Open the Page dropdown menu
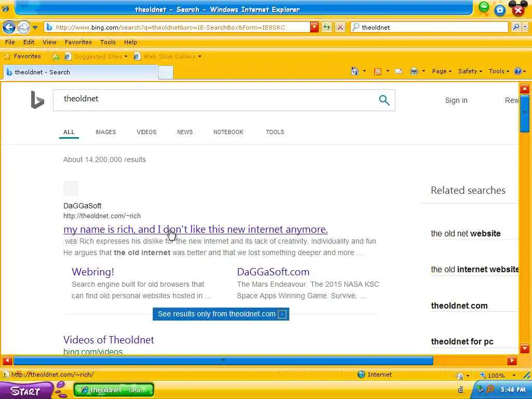Screen dimensions: 532x399 click(x=442, y=71)
